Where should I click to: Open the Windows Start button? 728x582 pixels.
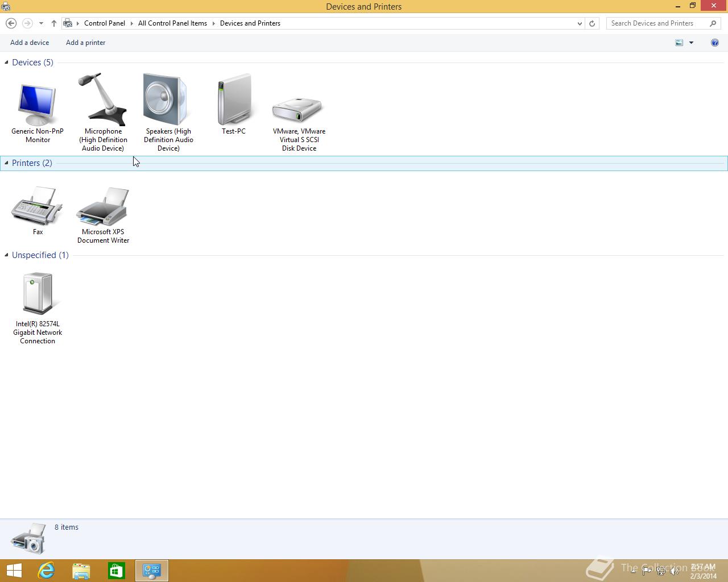tap(14, 571)
